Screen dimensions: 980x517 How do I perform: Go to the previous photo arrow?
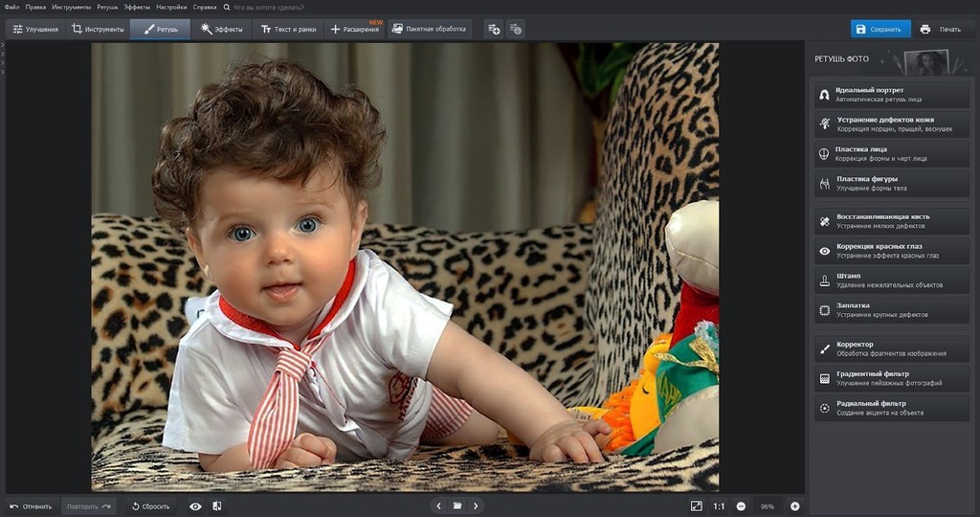(438, 506)
